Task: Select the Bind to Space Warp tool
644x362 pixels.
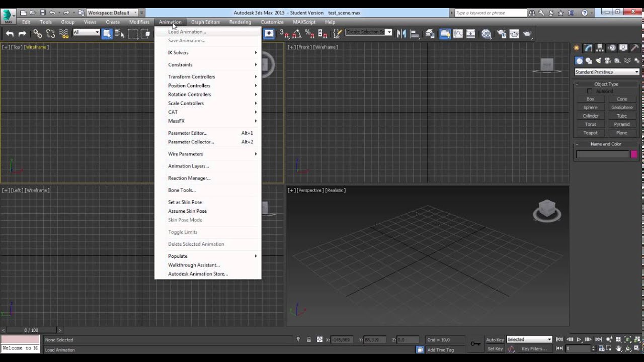Action: 64,34
